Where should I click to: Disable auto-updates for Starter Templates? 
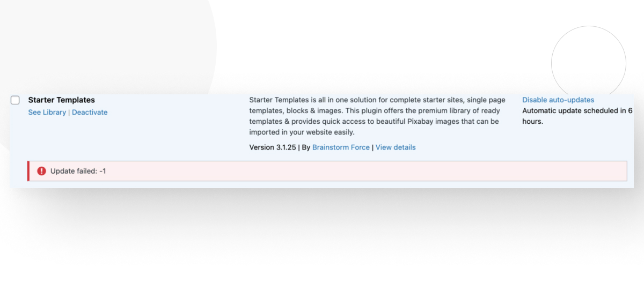558,100
